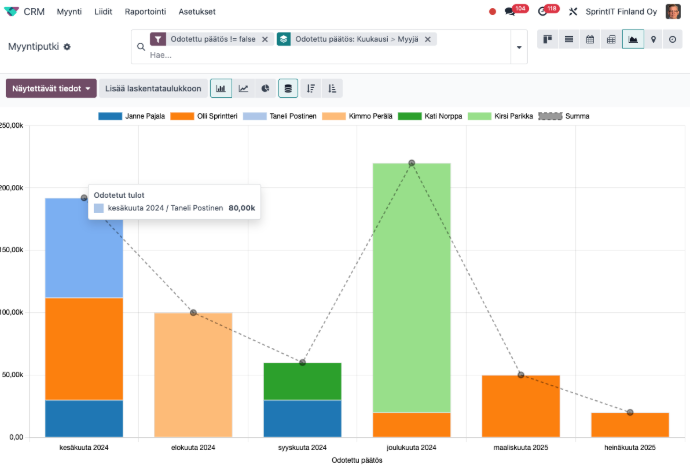Select the line chart type
The image size is (690, 465).
[x=243, y=88]
